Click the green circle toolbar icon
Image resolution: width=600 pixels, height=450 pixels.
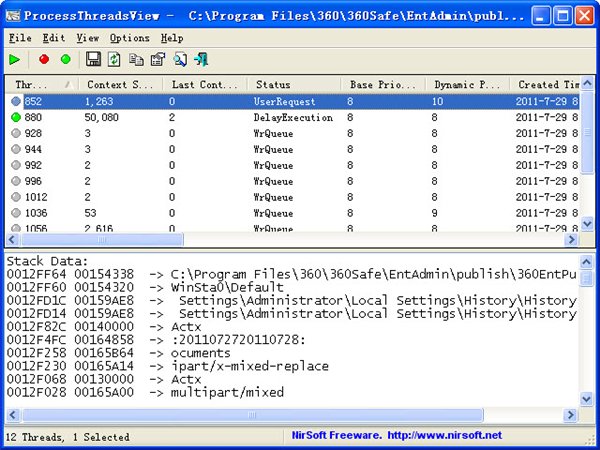click(x=66, y=60)
